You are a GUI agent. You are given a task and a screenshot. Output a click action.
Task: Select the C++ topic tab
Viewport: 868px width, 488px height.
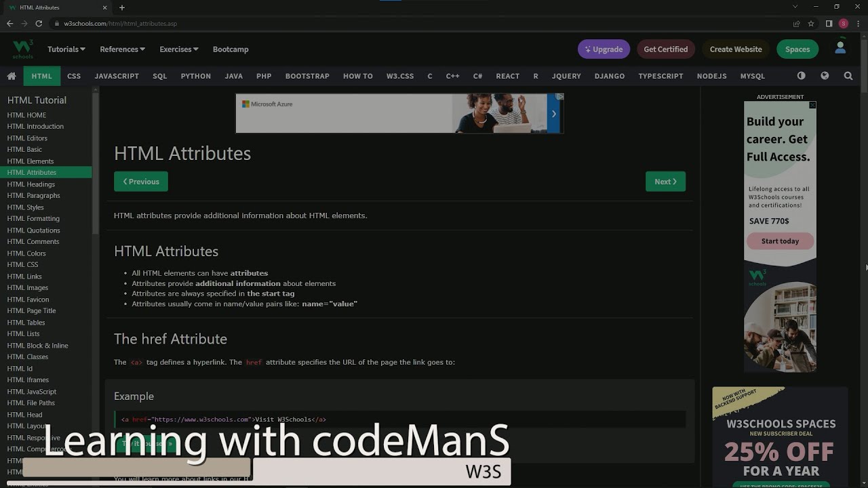452,76
